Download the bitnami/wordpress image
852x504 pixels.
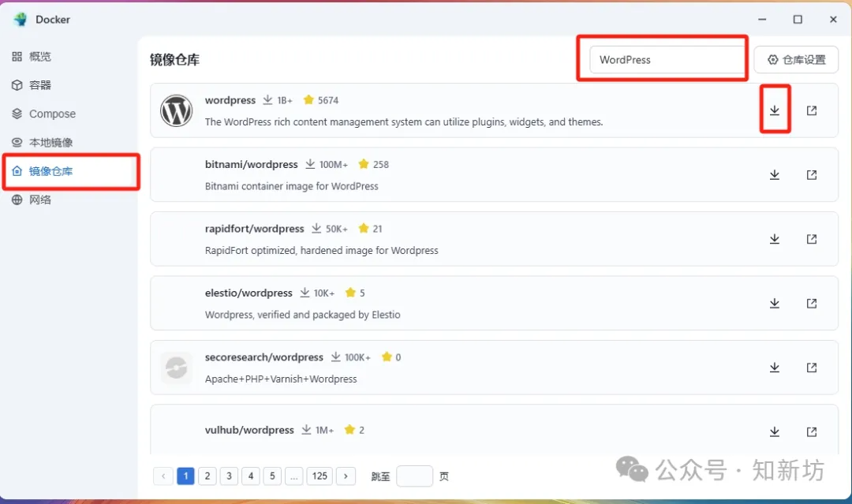click(775, 174)
